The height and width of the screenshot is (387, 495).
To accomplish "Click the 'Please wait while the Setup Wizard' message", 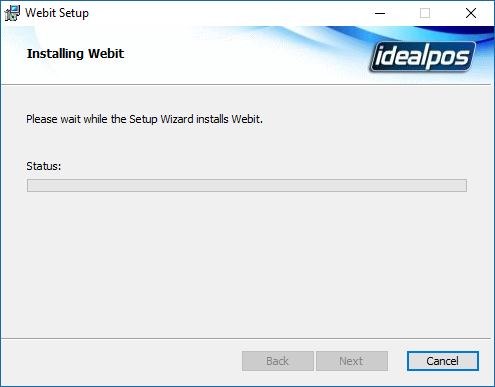I will click(x=144, y=119).
